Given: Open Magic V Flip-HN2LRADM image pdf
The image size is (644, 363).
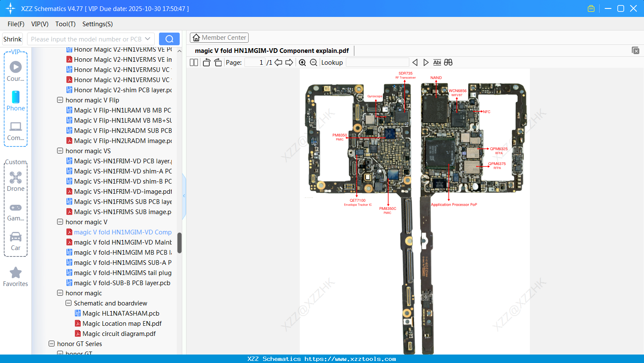Looking at the screenshot, I should (119, 141).
